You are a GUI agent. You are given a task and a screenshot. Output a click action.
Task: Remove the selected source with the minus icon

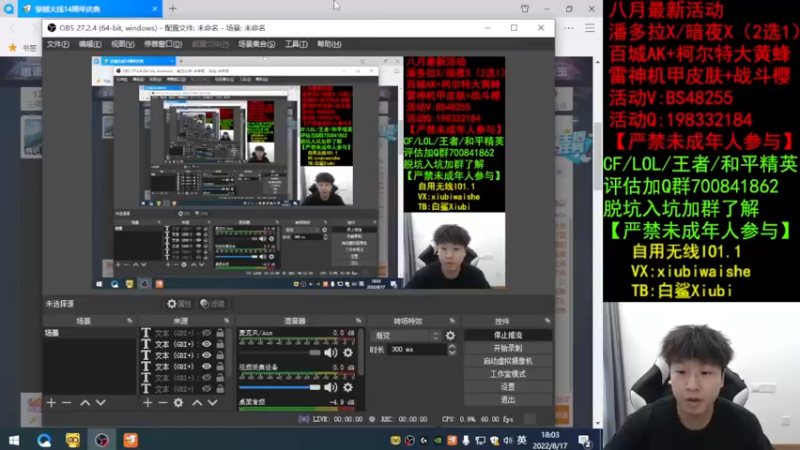(x=163, y=403)
